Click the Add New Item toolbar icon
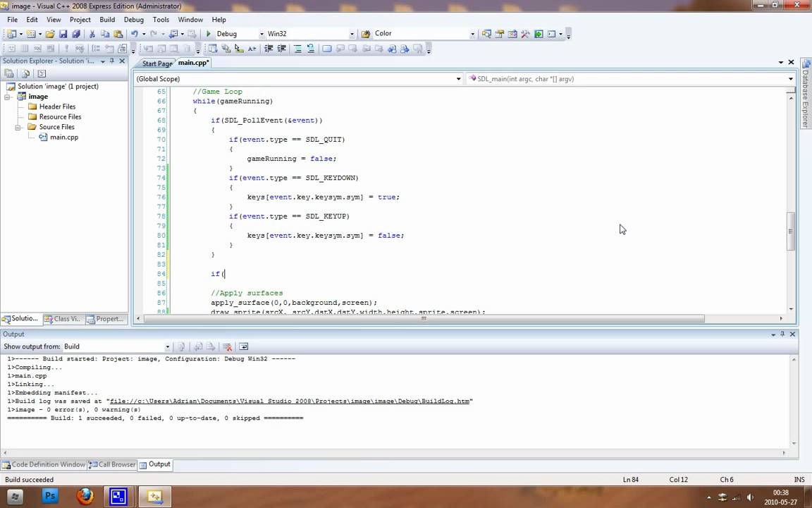This screenshot has width=812, height=508. coord(30,34)
